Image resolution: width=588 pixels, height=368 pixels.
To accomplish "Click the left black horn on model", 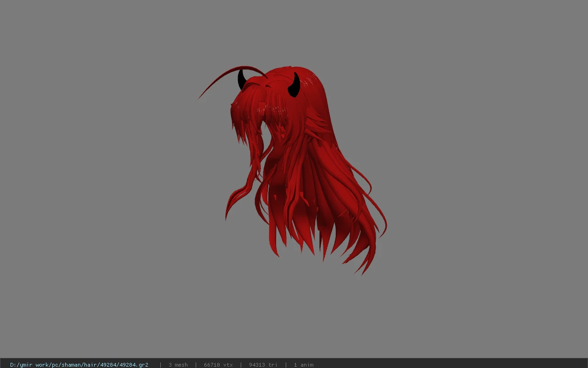I will pos(241,80).
